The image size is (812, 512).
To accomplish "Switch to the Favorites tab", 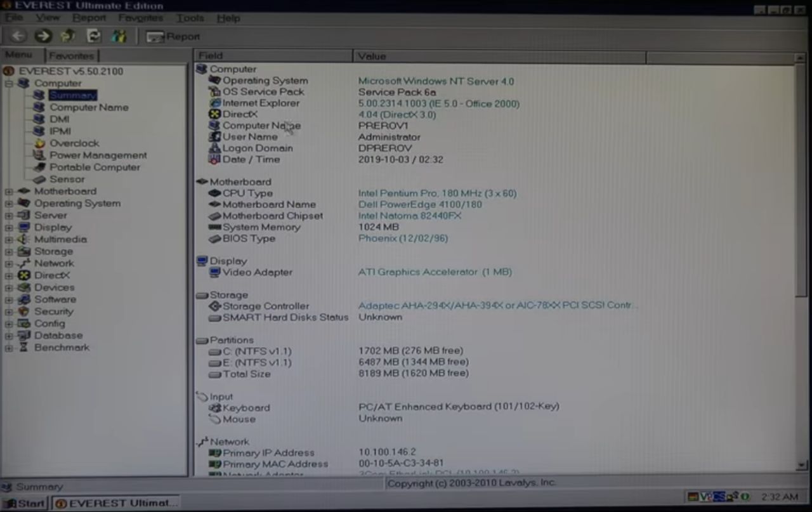I will [x=72, y=56].
